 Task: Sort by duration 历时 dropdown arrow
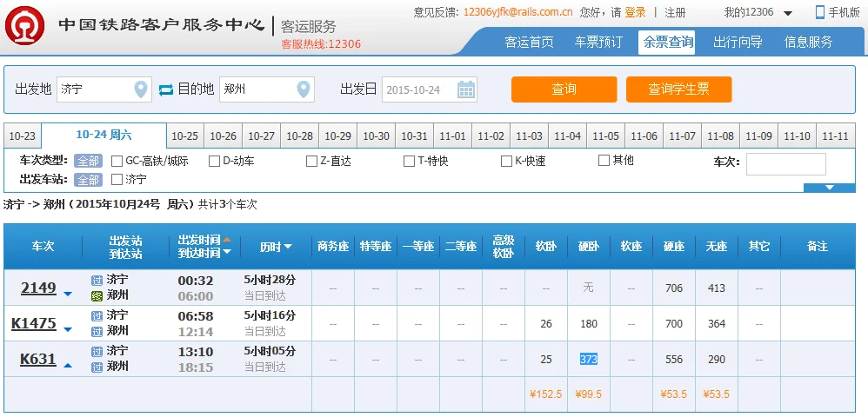click(288, 248)
